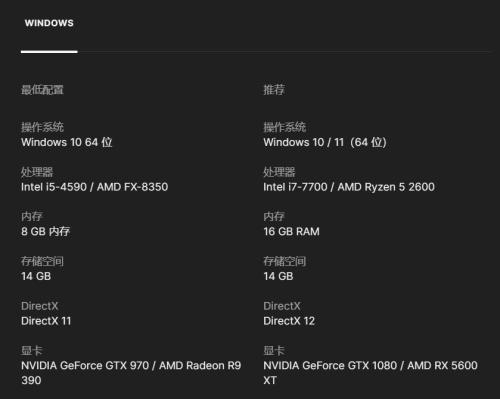The image size is (500, 399).
Task: Click the Intel i5-4590 / AMD FX-8350 value
Action: pos(94,187)
